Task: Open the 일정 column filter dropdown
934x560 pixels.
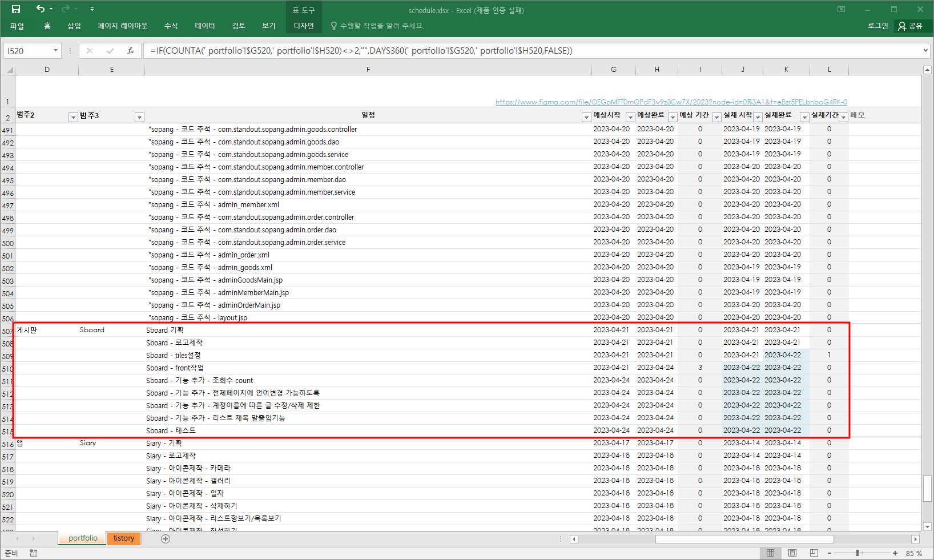Action: tap(586, 117)
